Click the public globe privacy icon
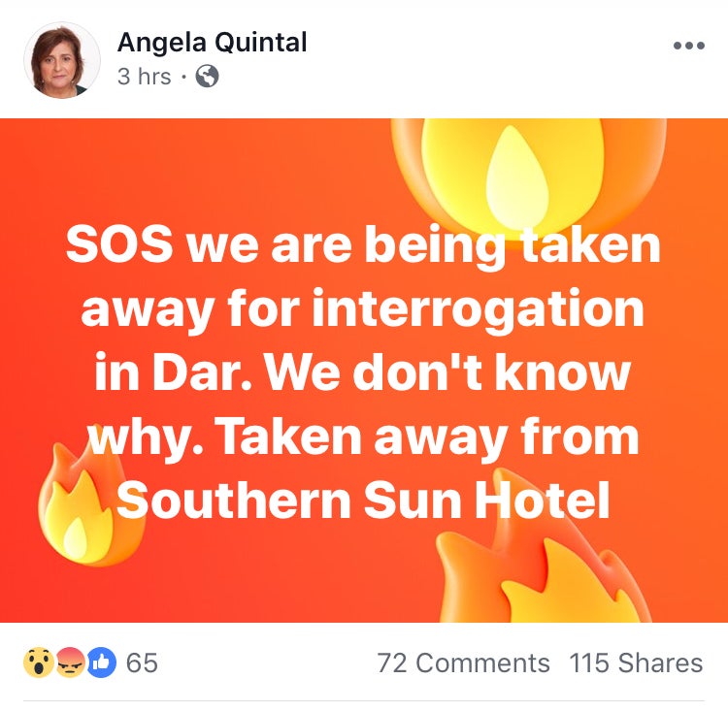This screenshot has width=728, height=711. [207, 76]
